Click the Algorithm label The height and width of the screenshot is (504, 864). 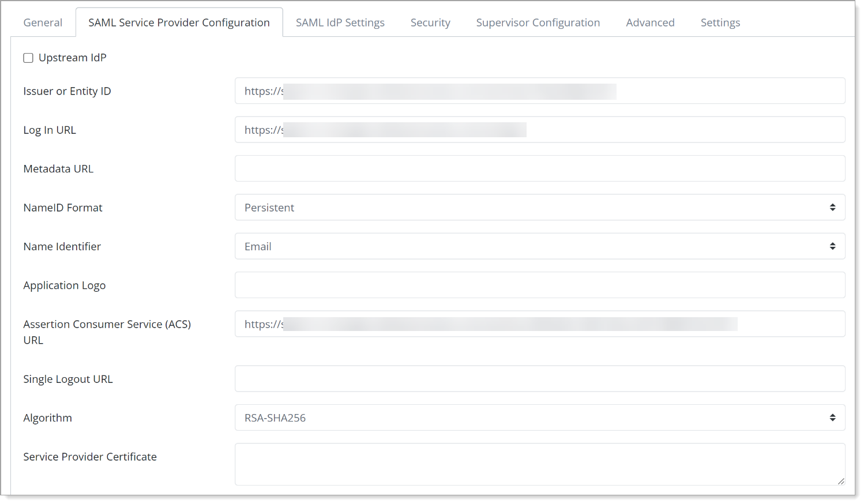click(48, 418)
